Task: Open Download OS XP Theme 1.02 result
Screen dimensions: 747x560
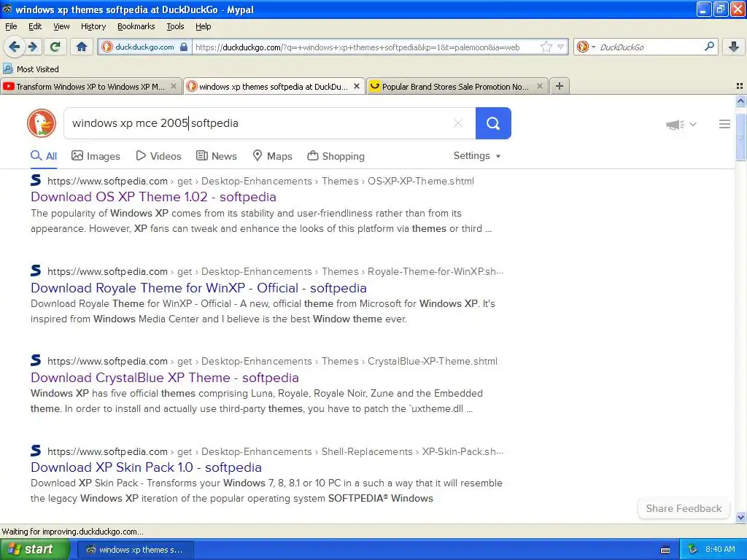Action: point(153,197)
